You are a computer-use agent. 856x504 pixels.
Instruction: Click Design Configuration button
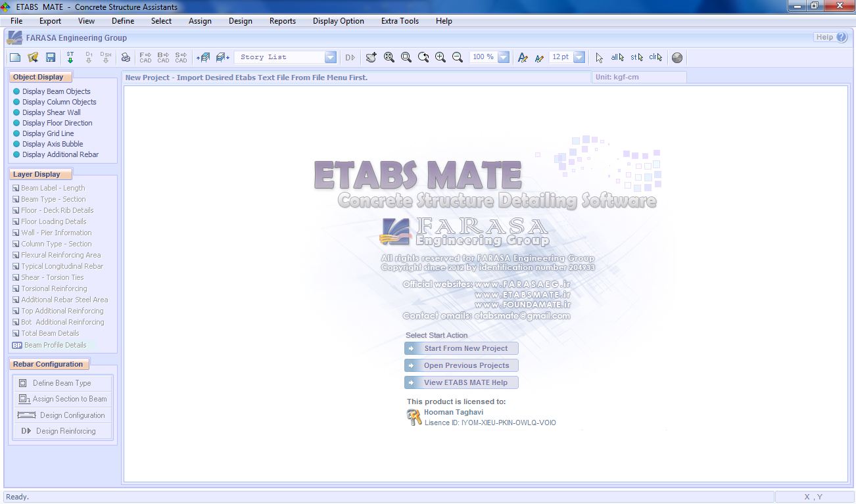pyautogui.click(x=63, y=415)
